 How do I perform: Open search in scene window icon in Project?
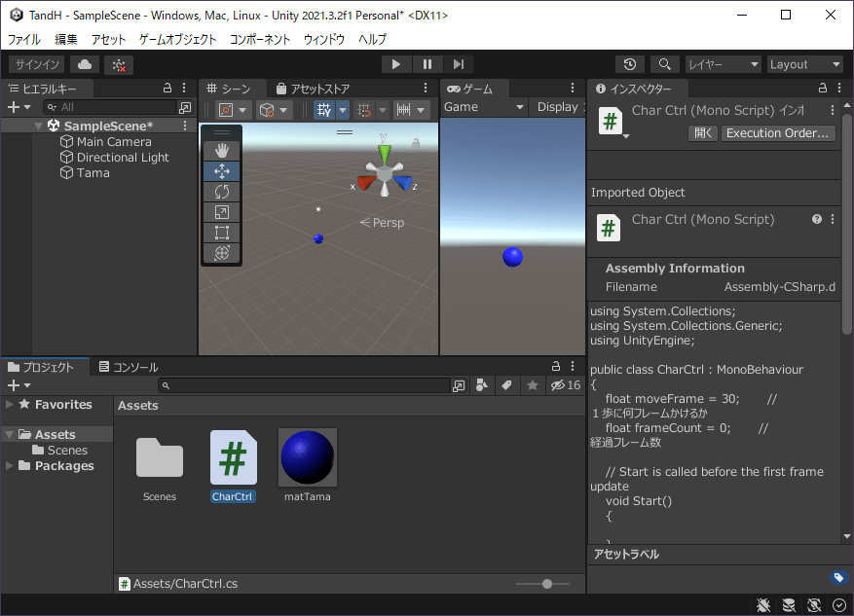(459, 385)
